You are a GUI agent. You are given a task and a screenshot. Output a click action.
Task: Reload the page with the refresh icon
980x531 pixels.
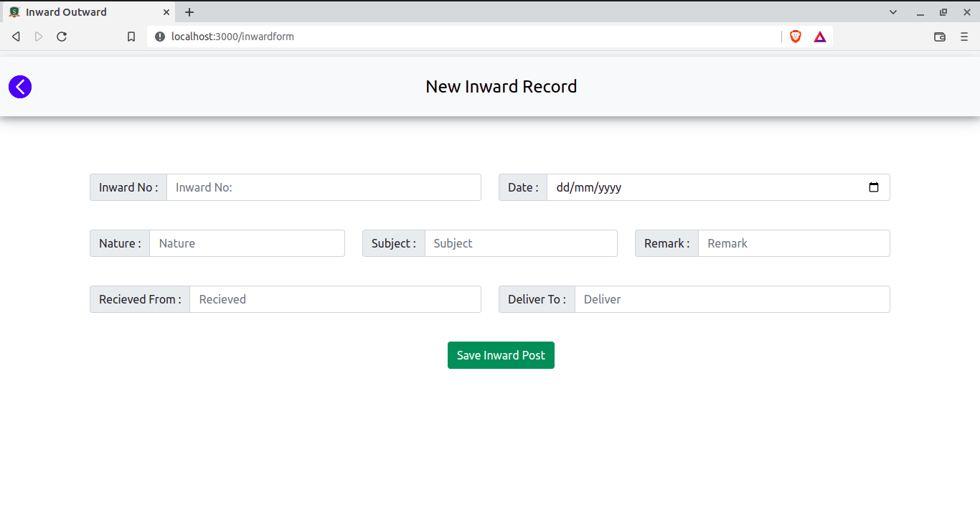point(62,36)
